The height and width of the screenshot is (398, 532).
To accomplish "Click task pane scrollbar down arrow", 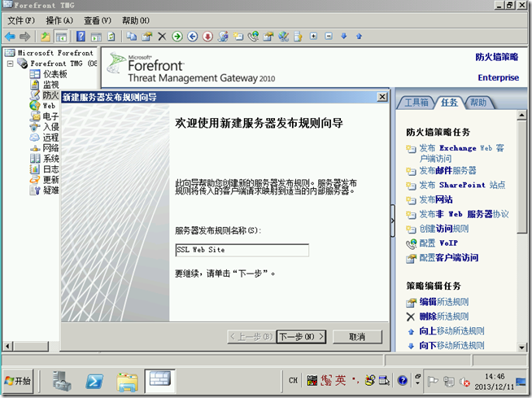I will tap(521, 347).
